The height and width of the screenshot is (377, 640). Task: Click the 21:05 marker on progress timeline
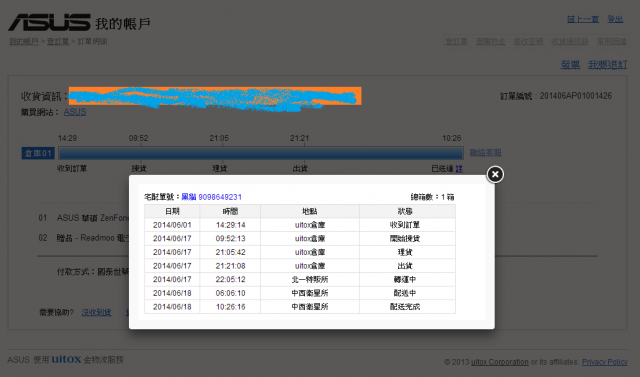(x=219, y=138)
